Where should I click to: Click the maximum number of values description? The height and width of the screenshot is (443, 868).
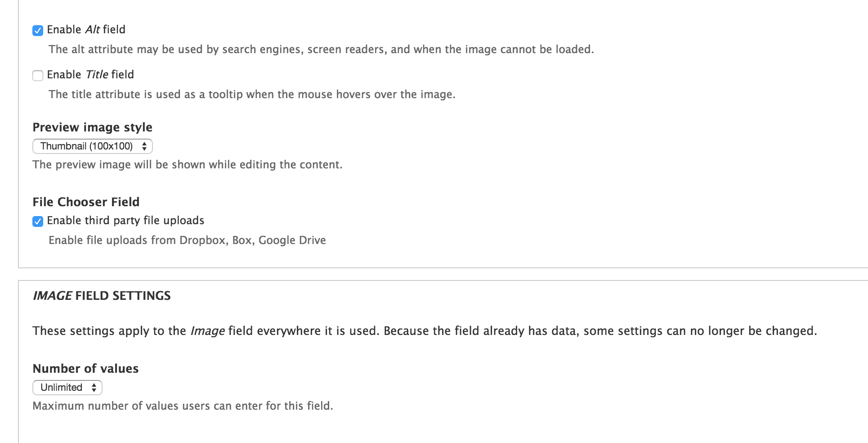click(x=183, y=406)
